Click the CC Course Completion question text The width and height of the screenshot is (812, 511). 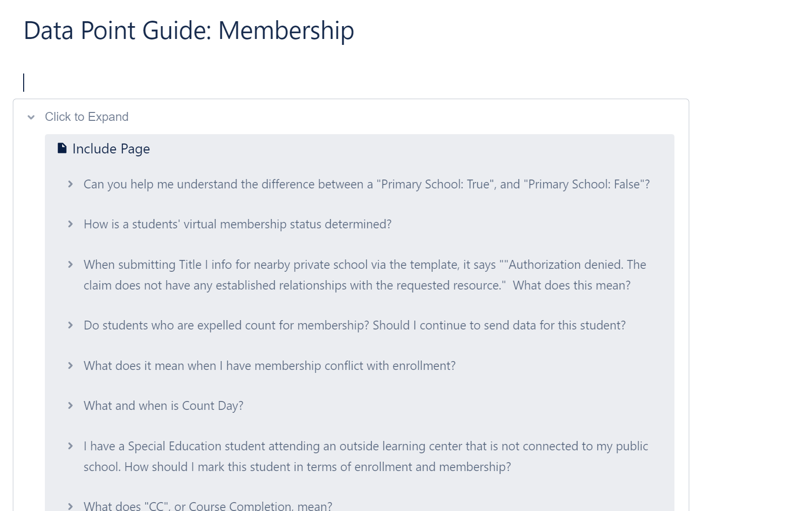tap(208, 506)
